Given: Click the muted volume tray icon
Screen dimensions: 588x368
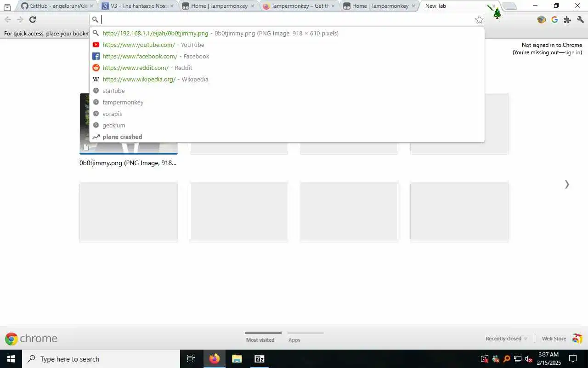Looking at the screenshot, I should pyautogui.click(x=529, y=359).
